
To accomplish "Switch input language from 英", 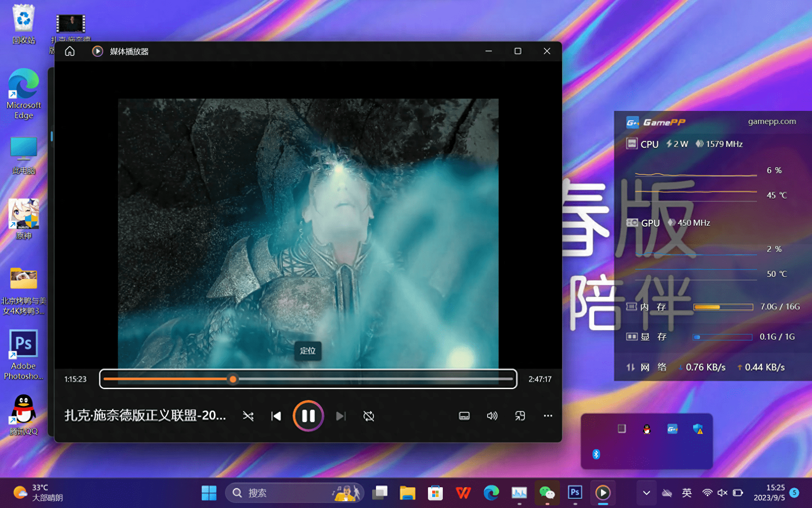I will tap(687, 493).
